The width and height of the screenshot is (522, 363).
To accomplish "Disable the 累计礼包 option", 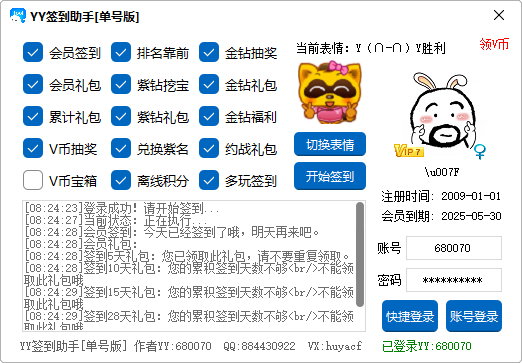I will [33, 116].
